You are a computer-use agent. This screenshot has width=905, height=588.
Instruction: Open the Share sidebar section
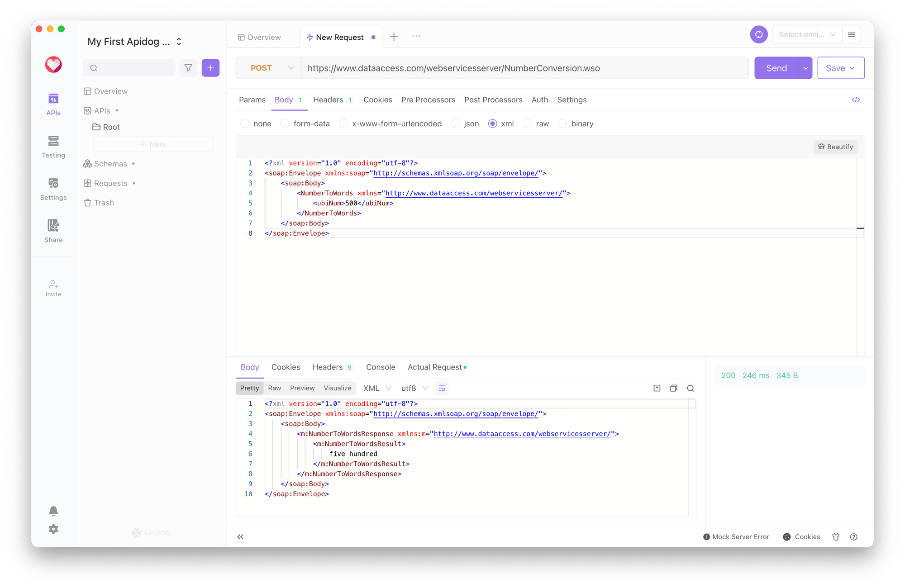pyautogui.click(x=53, y=231)
